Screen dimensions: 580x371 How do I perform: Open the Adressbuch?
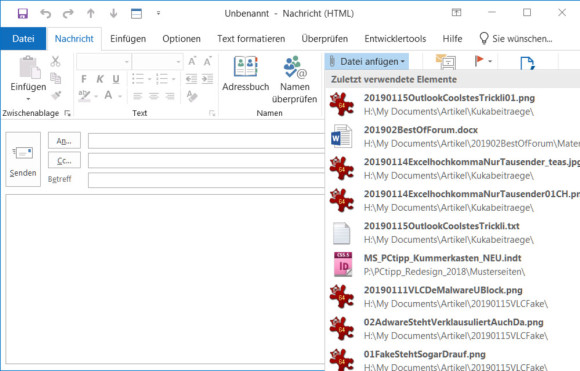click(246, 73)
